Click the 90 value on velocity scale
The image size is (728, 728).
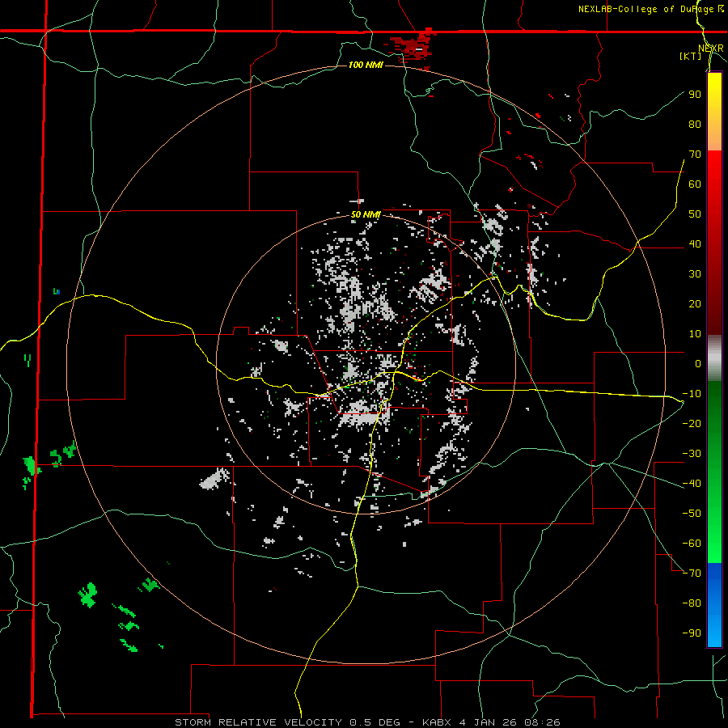695,95
